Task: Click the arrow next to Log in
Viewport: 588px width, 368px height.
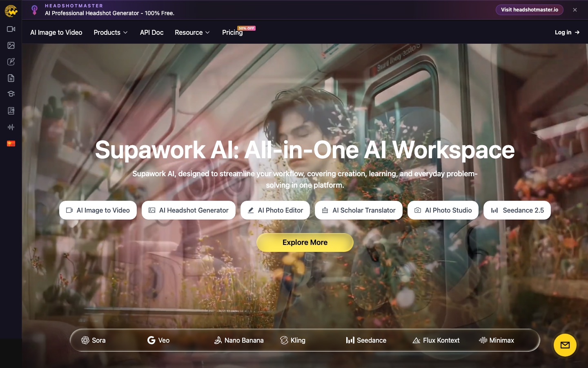Action: [577, 32]
